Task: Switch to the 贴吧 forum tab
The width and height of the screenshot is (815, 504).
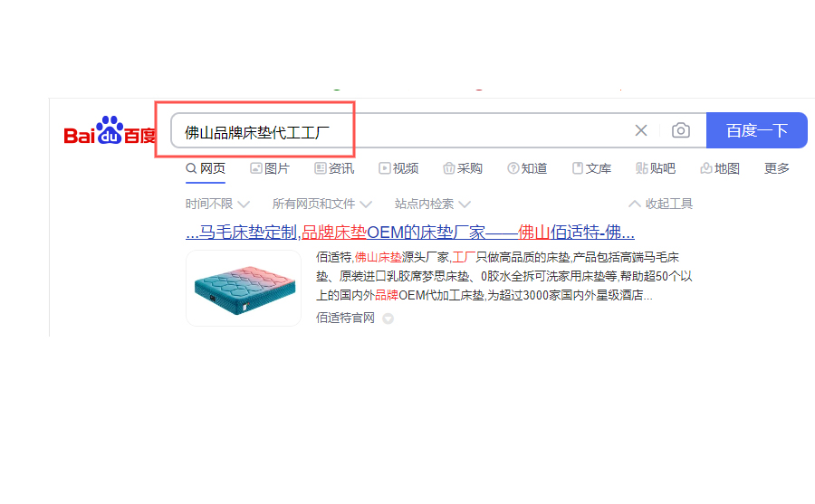Action: (656, 168)
